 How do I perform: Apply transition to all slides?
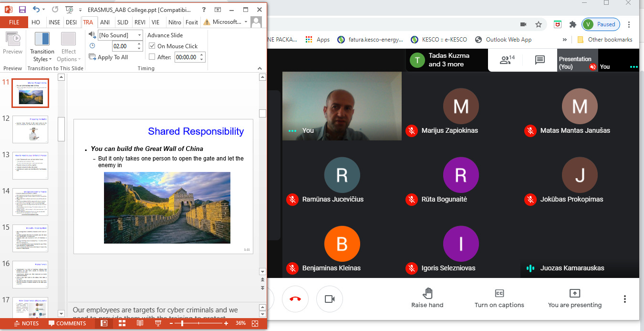coord(108,57)
